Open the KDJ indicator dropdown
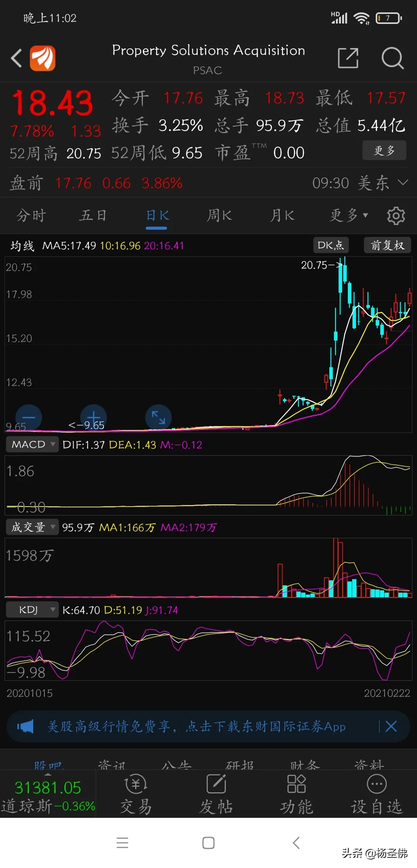Image resolution: width=417 pixels, height=868 pixels. pyautogui.click(x=32, y=610)
